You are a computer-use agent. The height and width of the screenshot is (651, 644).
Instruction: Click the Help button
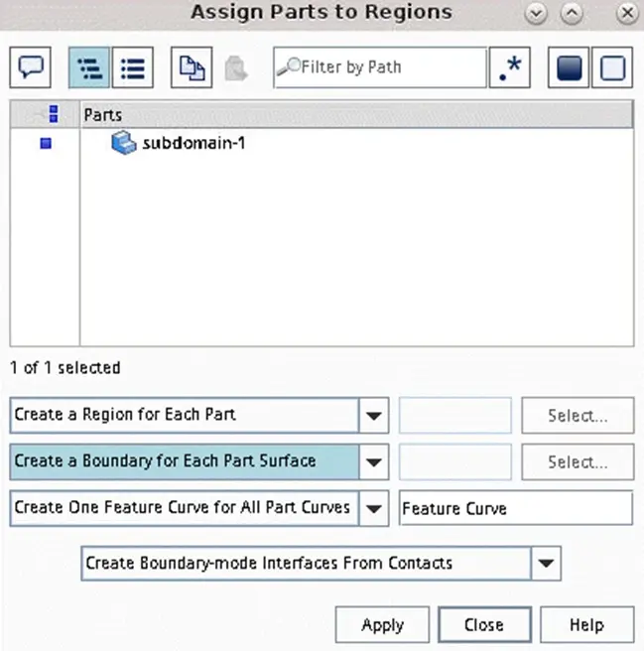pos(587,624)
